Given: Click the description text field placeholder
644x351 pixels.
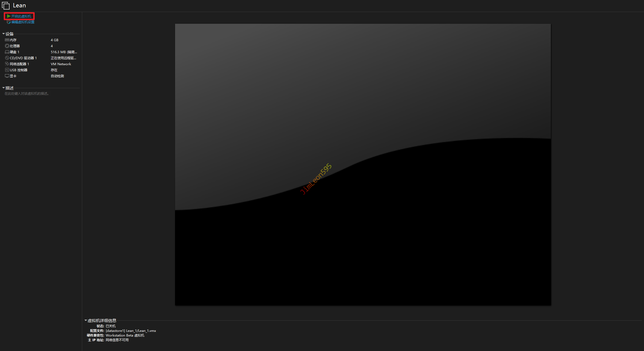Looking at the screenshot, I should [x=27, y=94].
